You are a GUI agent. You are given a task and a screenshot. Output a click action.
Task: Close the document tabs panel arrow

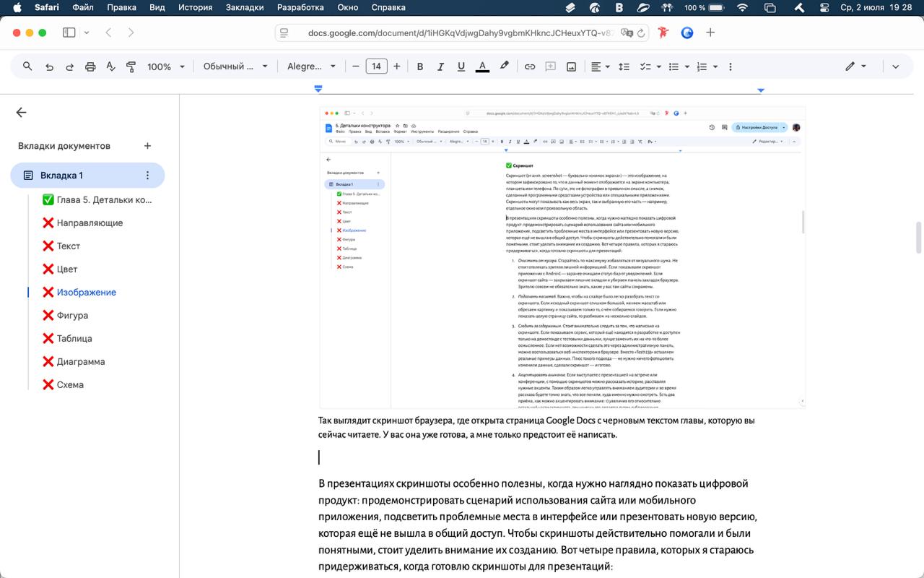pyautogui.click(x=21, y=112)
